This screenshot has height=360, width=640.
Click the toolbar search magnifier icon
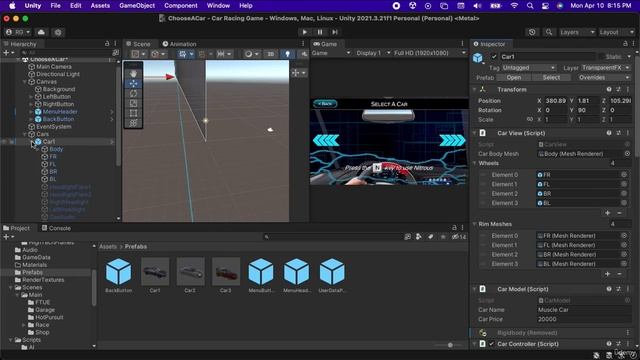tap(549, 32)
